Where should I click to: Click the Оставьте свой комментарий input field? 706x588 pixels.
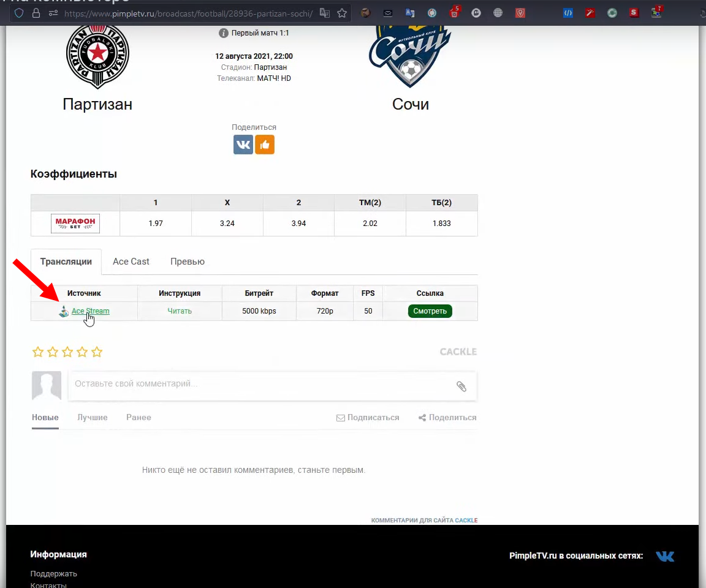tap(272, 385)
